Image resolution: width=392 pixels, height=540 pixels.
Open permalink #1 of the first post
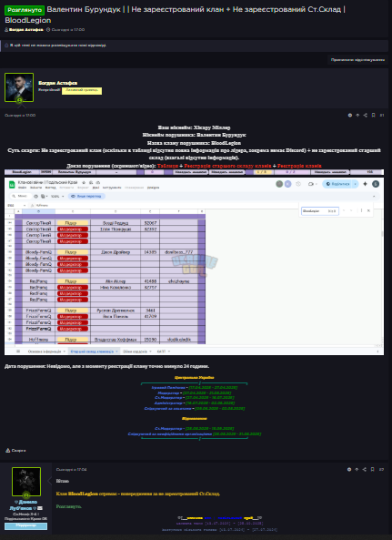click(382, 116)
